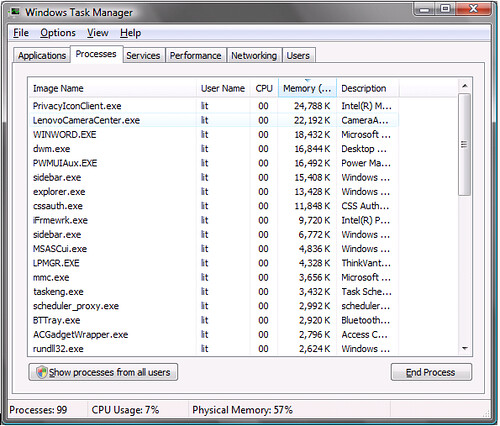Screen dimensions: 500x426
Task: Switch to the Applications tab
Action: 42,55
